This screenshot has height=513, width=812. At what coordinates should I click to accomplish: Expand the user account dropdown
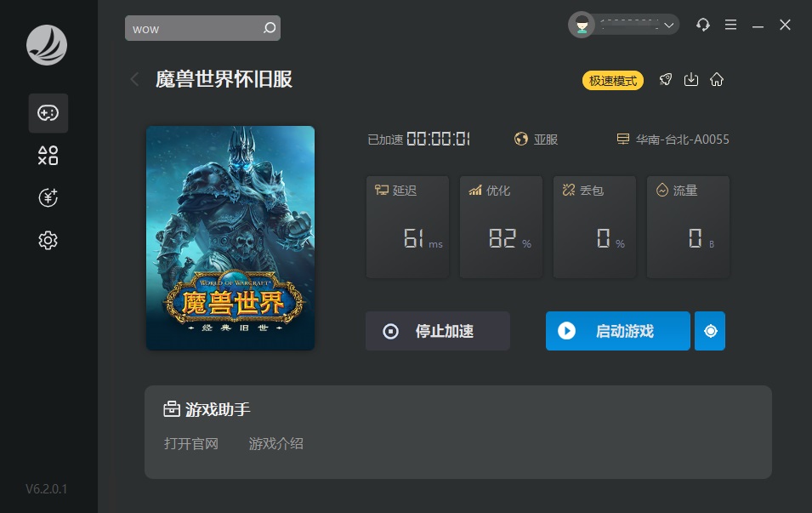coord(669,26)
